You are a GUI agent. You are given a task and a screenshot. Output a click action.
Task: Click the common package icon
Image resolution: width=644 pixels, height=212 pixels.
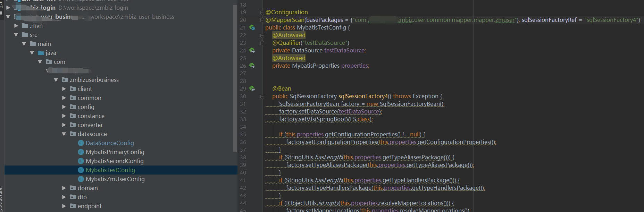73,98
